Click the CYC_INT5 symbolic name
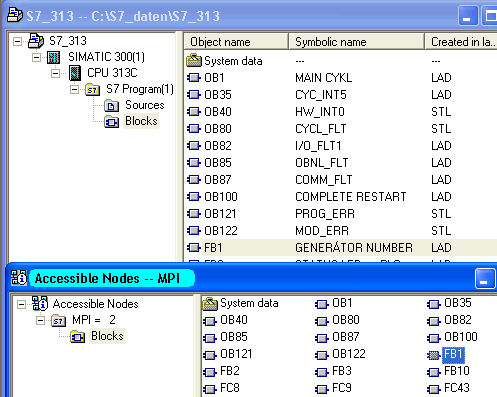 point(321,95)
